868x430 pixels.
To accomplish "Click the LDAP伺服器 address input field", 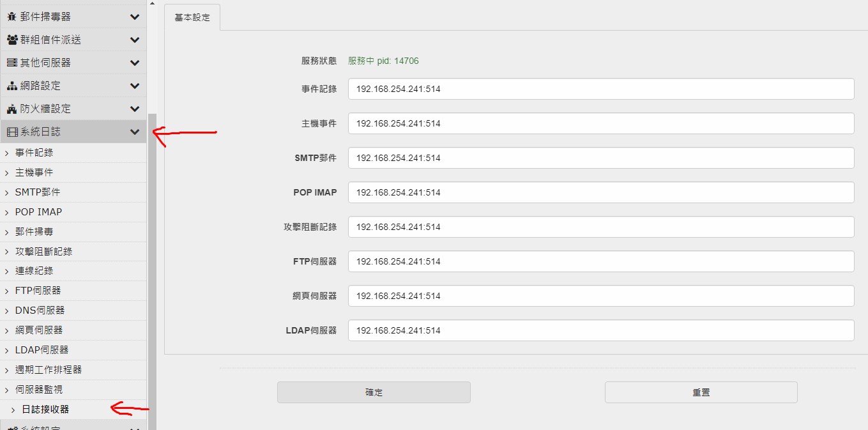I will pyautogui.click(x=600, y=330).
